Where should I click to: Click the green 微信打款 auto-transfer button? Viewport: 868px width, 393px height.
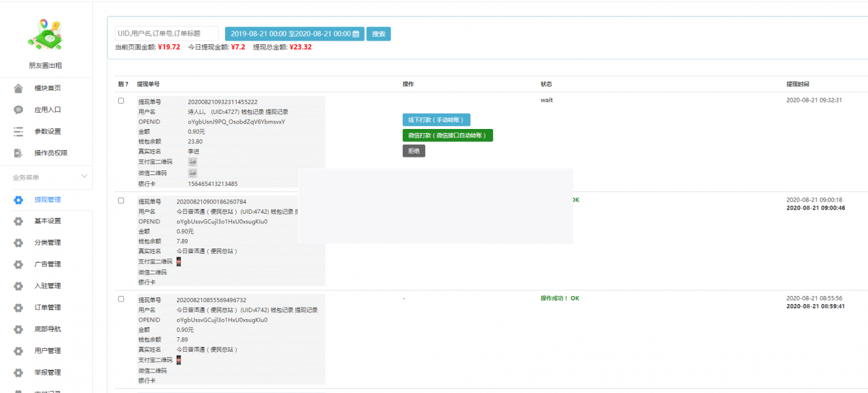pos(448,136)
